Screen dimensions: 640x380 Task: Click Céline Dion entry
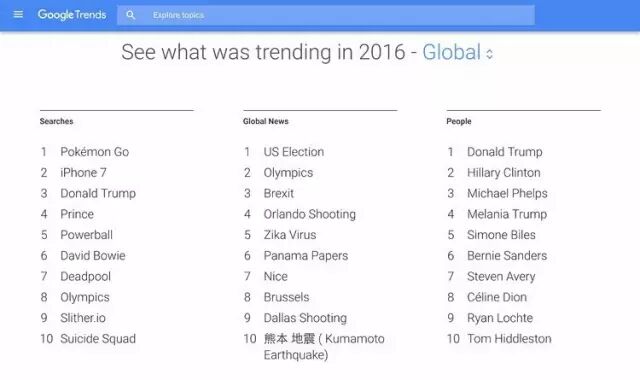tap(497, 297)
